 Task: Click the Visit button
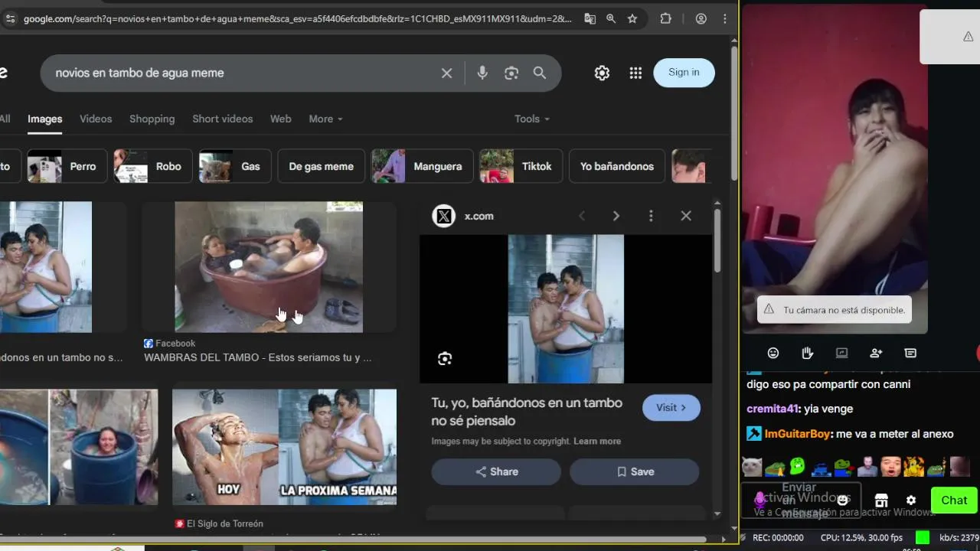coord(671,407)
